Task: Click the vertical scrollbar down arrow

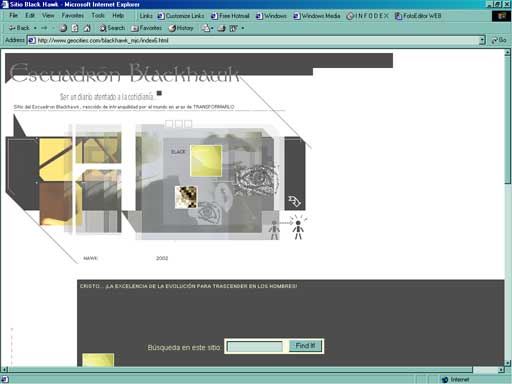Action: point(508,363)
